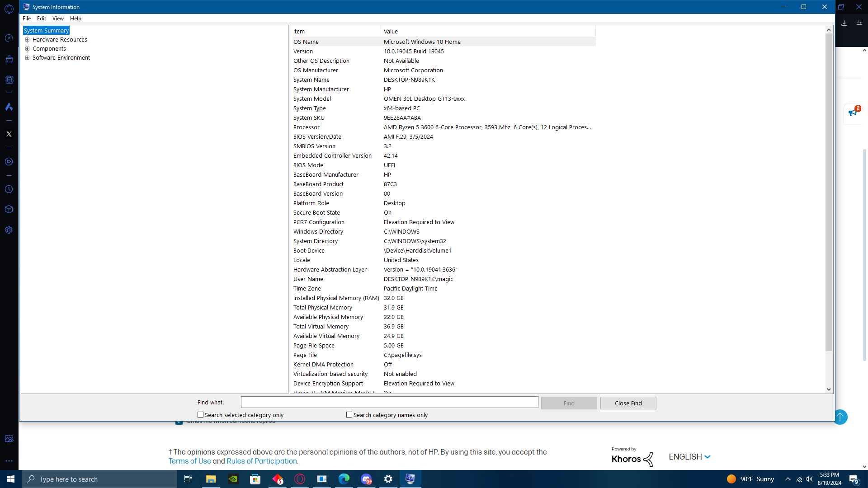Expand the Software Environment tree node
This screenshot has height=488, width=868.
tap(28, 58)
